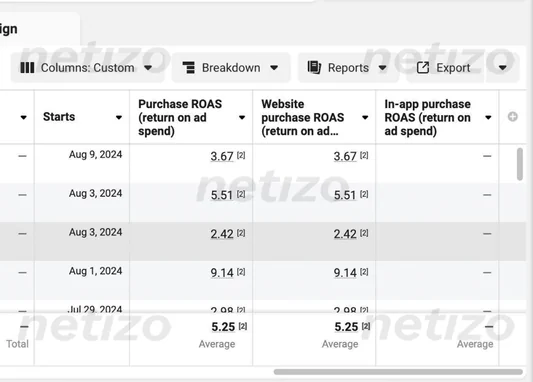Click the Reports document icon
This screenshot has height=382, width=533.
pos(314,67)
